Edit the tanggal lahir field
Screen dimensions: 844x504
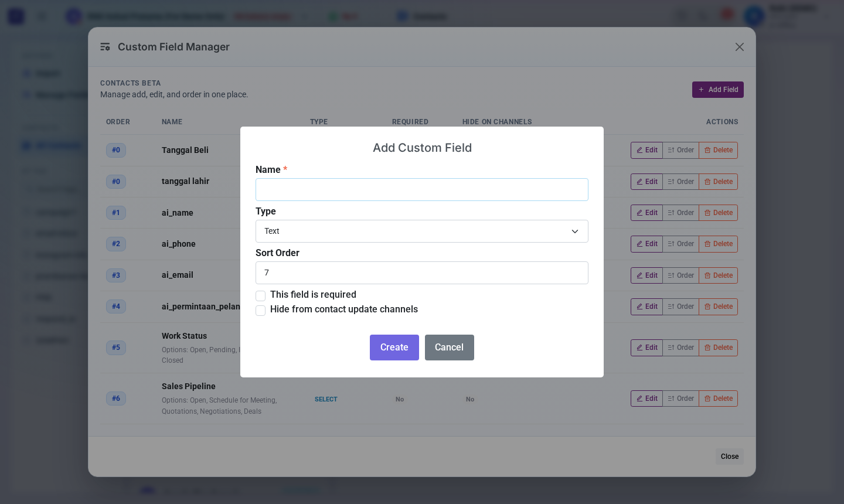(647, 182)
